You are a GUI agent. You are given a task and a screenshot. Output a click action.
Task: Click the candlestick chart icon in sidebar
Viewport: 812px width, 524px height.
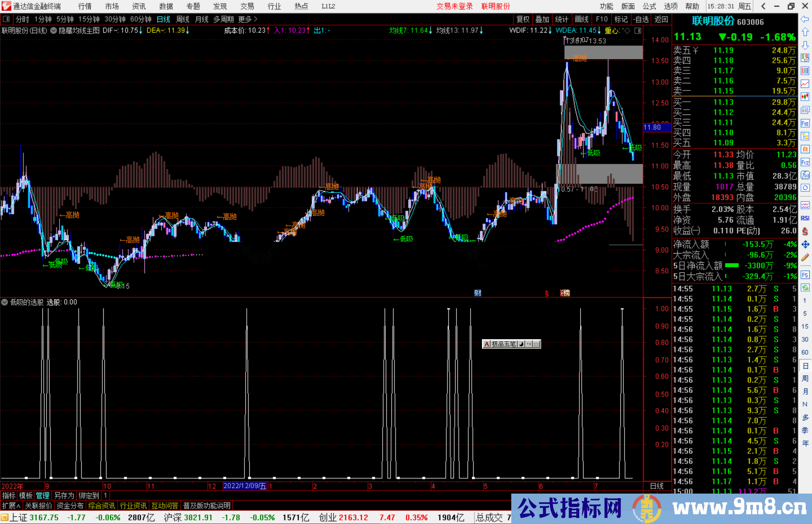805,97
